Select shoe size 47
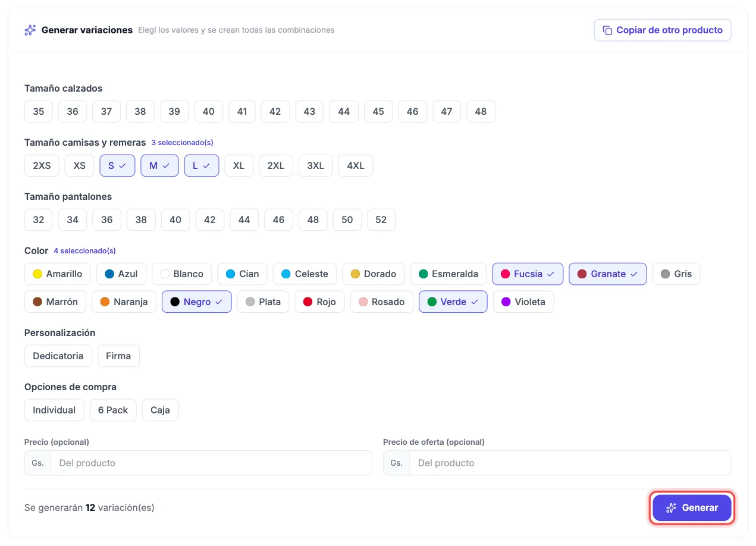 (x=447, y=112)
